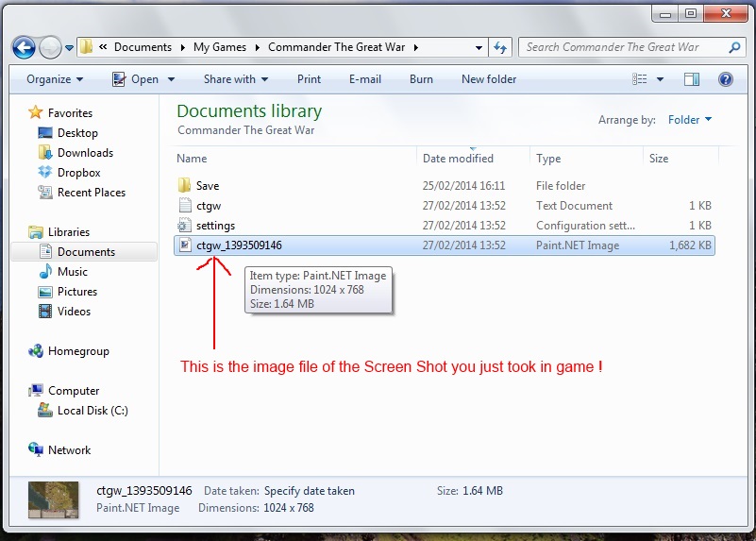Expand arrow after My Games breadcrumb
This screenshot has width=756, height=541.
(258, 47)
